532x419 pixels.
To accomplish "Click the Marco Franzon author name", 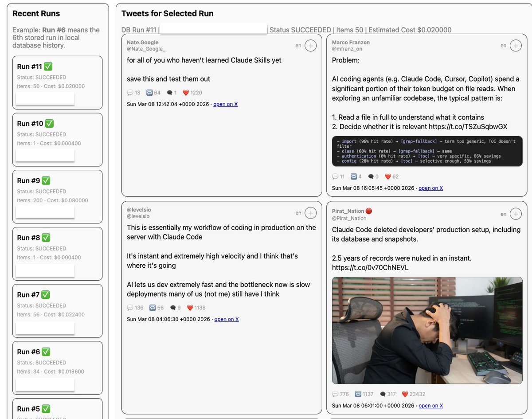I will point(351,43).
